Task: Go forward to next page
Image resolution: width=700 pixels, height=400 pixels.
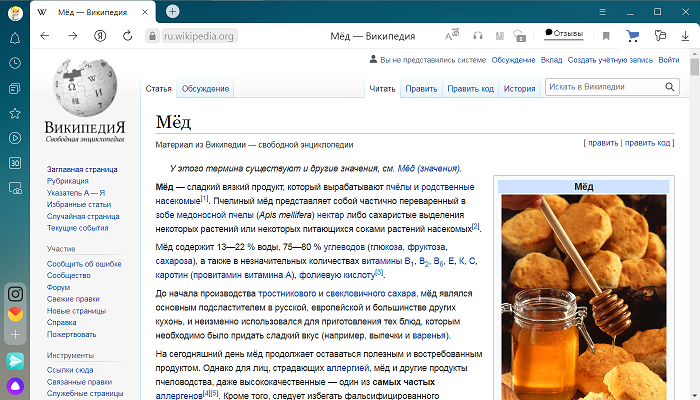Action: 72,36
